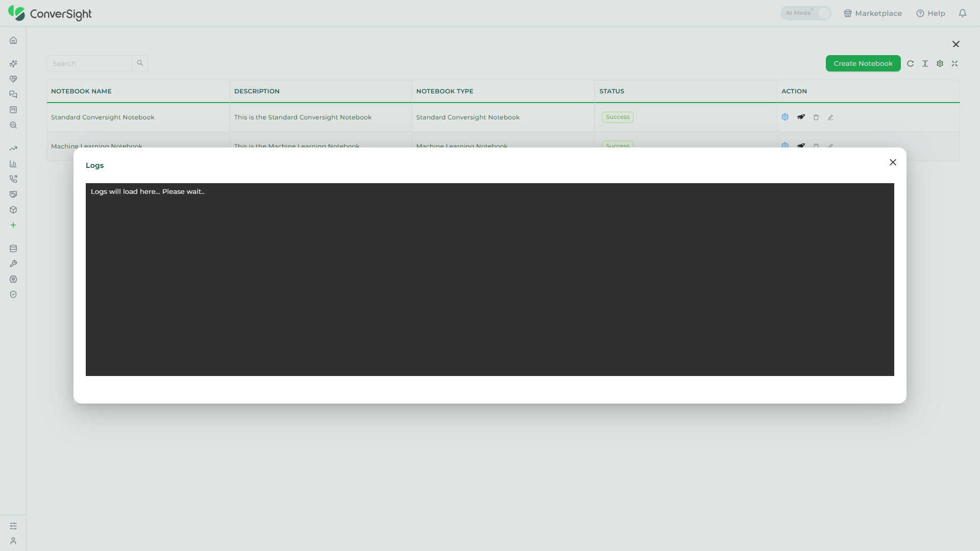Open the database sidebar icon

[13, 248]
